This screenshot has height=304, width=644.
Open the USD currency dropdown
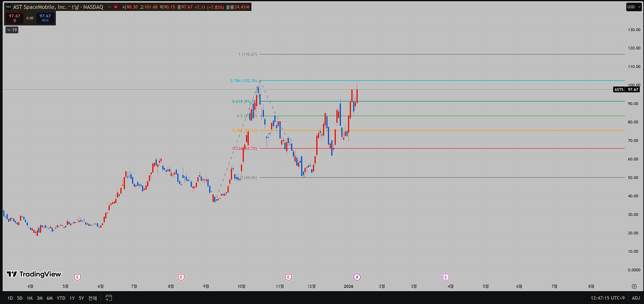click(634, 7)
